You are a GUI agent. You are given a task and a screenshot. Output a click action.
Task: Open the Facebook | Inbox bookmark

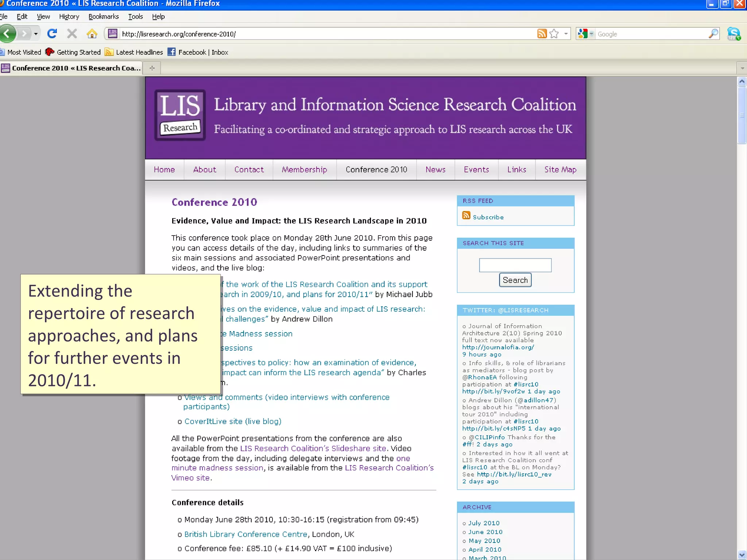point(198,52)
